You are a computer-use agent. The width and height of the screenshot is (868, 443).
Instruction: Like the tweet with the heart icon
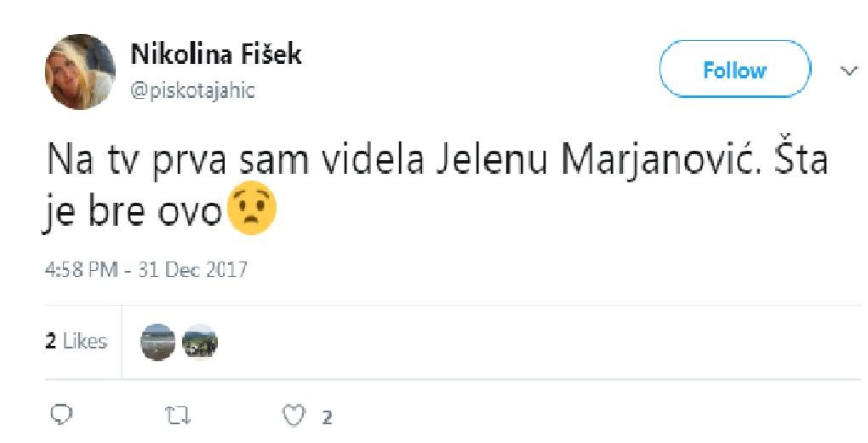[x=293, y=416]
